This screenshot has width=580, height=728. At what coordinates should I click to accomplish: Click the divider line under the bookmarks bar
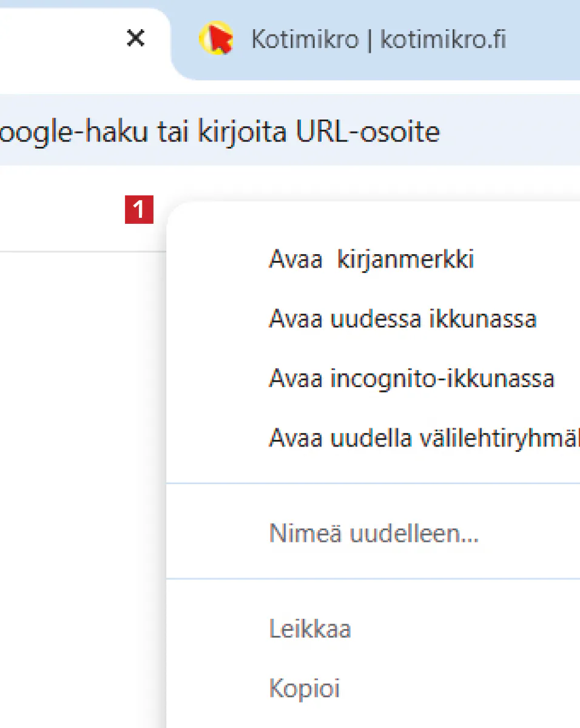79,251
